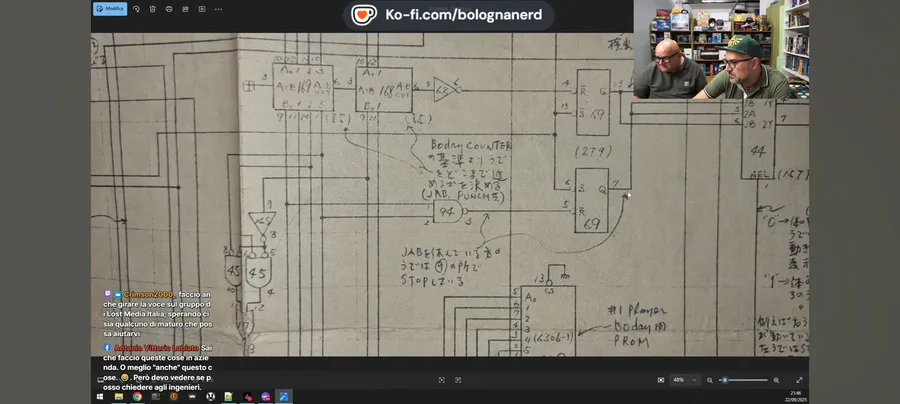
Task: Open the taskbar clock showing 21:46
Action: point(794,396)
